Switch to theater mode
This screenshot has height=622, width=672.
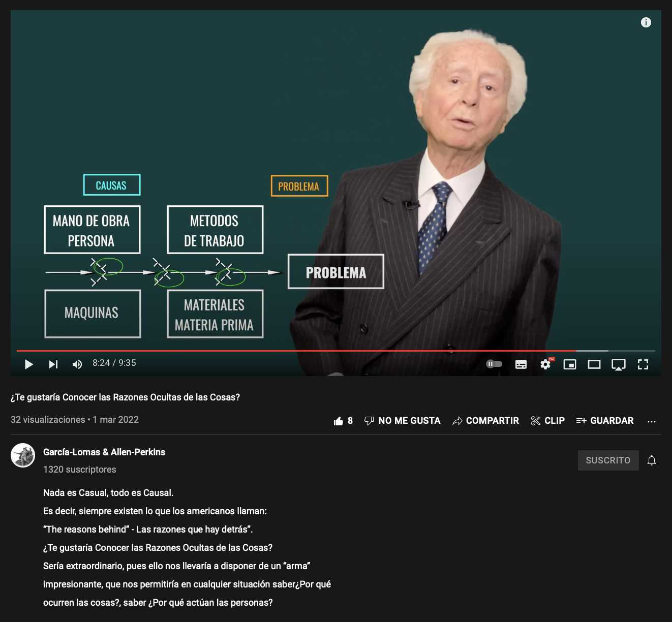pos(594,364)
